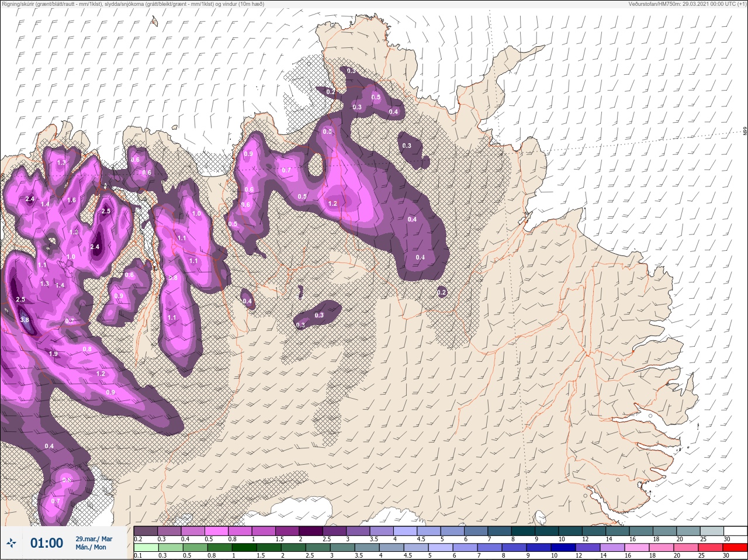
Task: Click the weekday text 'Mán./ Mon'
Action: point(91,547)
